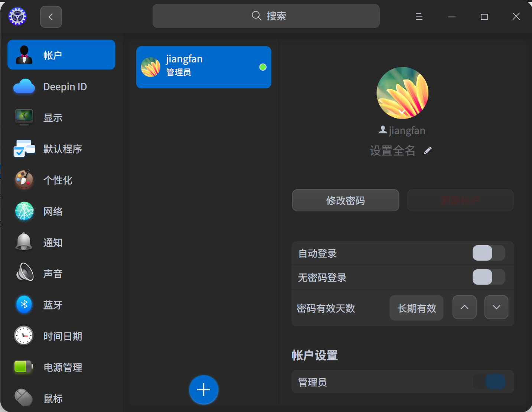Open 电源管理 (Power) settings

(63, 367)
